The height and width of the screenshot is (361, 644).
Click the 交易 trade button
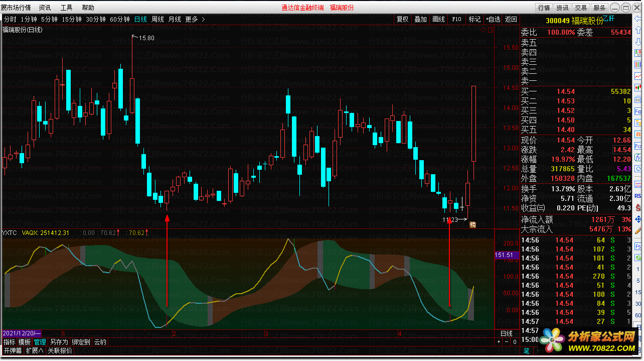(581, 8)
